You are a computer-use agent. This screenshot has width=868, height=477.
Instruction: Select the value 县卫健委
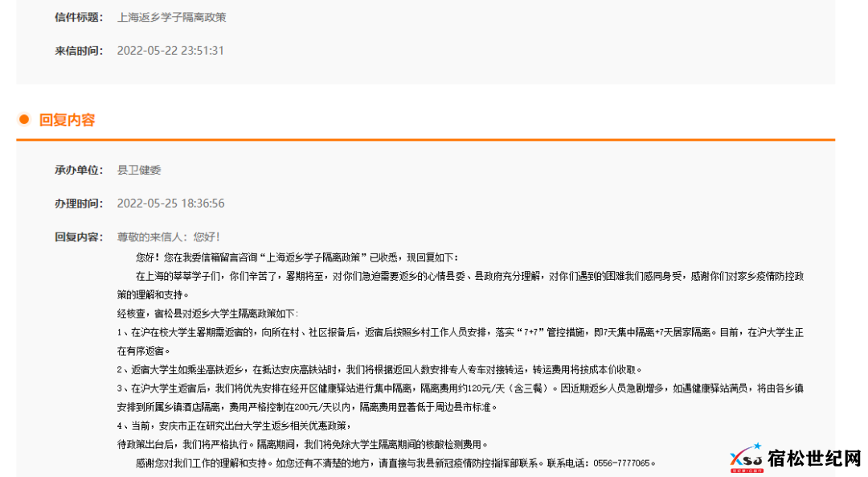(139, 170)
